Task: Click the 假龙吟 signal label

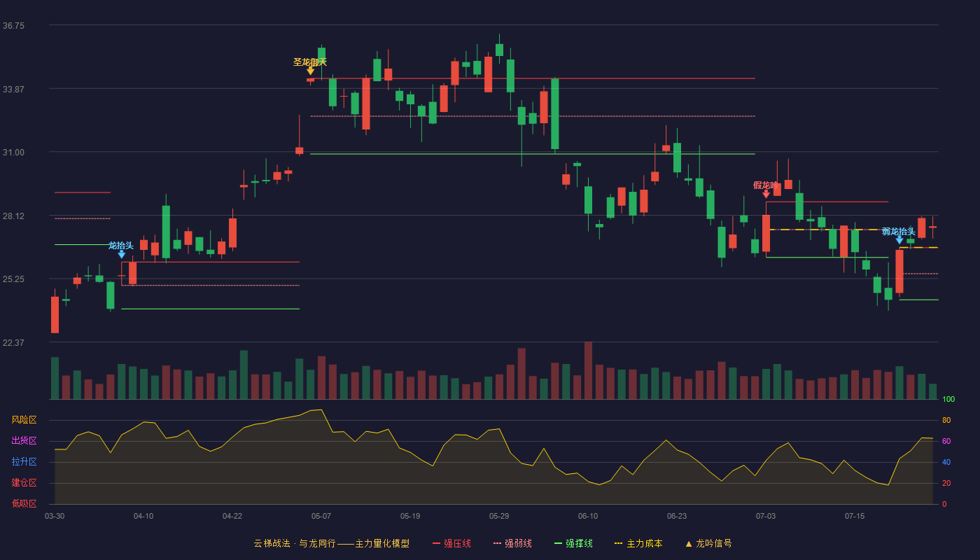Action: (766, 185)
